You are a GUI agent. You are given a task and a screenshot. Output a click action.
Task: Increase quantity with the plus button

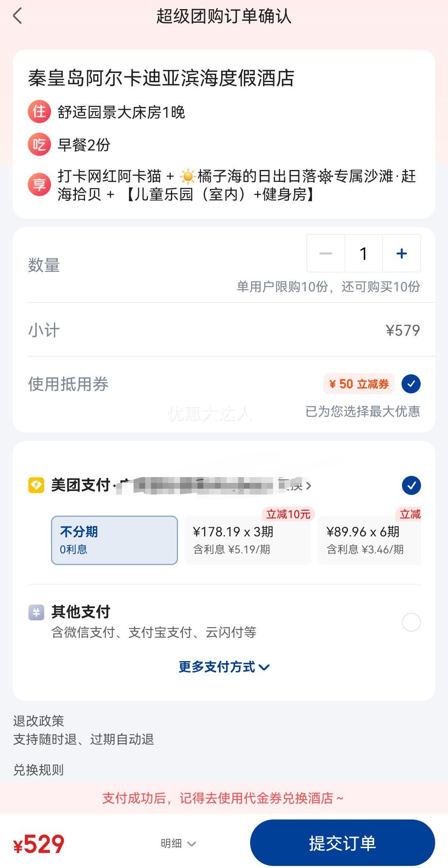click(x=402, y=253)
